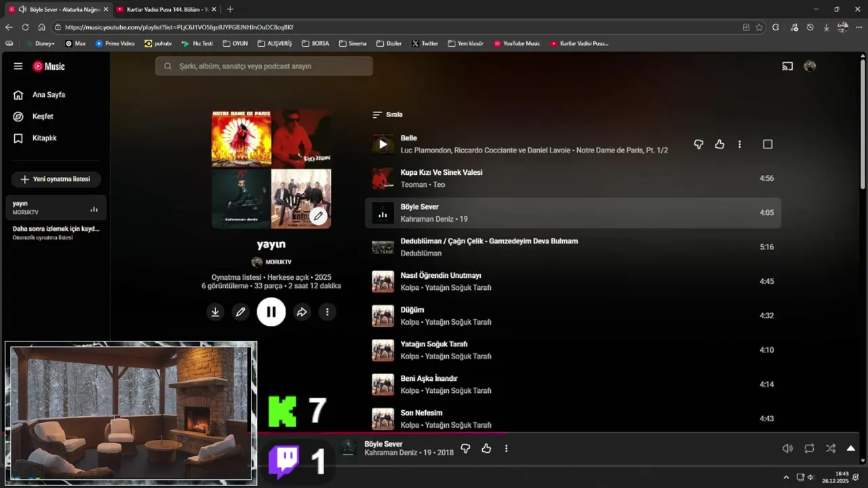
Task: Switch to Kurtlar Vadisi Pusu 144. Bölüm tab
Action: 167,9
